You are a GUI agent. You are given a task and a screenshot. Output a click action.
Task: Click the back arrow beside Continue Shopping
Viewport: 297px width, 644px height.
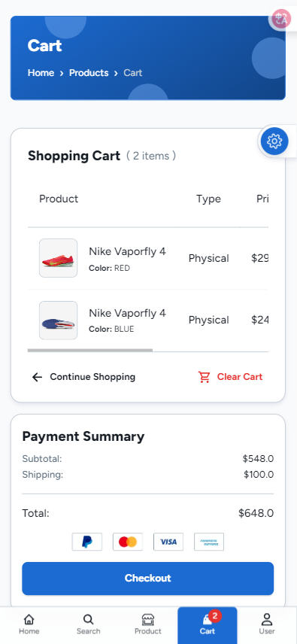point(38,377)
